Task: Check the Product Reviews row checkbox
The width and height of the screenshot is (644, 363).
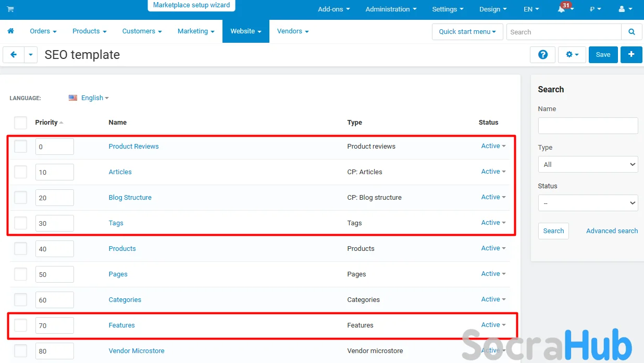Action: [x=20, y=147]
